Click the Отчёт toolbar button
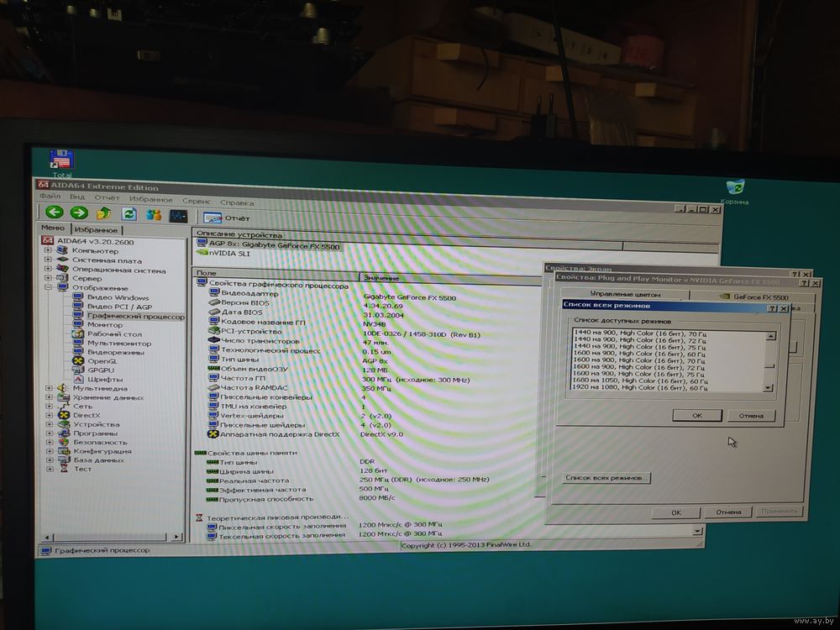 pyautogui.click(x=227, y=218)
